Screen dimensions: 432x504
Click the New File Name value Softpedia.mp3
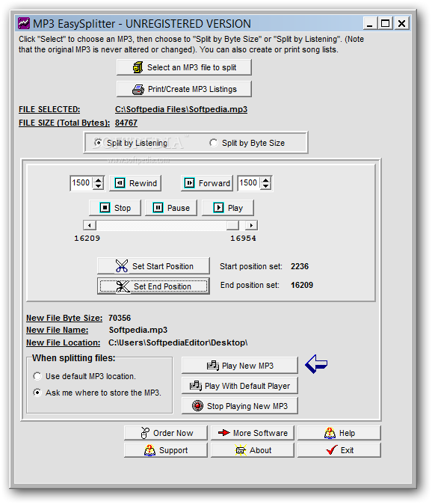138,330
